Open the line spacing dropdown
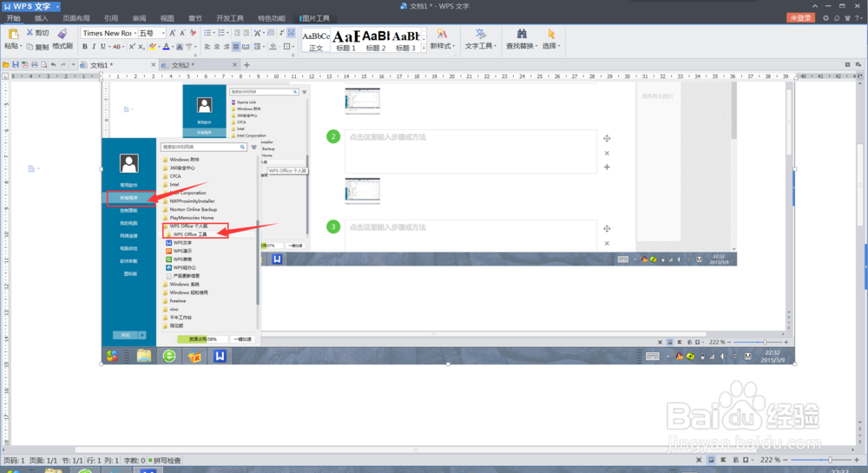 click(264, 47)
